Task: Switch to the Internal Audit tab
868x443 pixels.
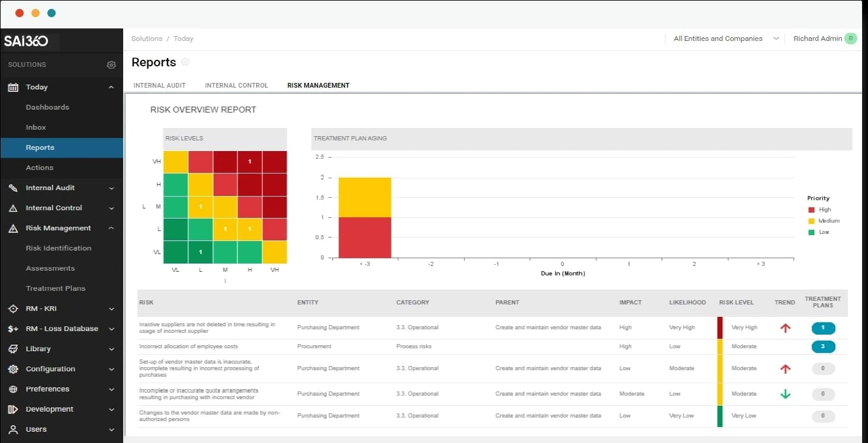Action: [160, 85]
